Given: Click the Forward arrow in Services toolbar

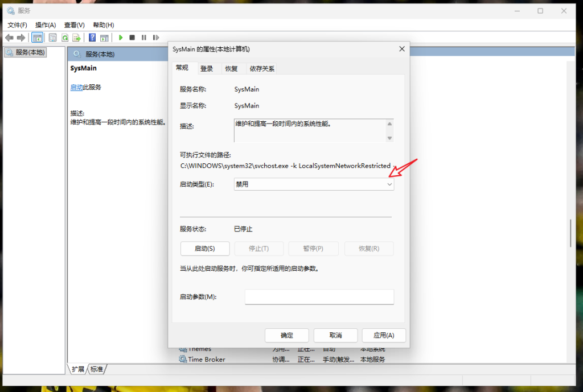Looking at the screenshot, I should point(21,38).
